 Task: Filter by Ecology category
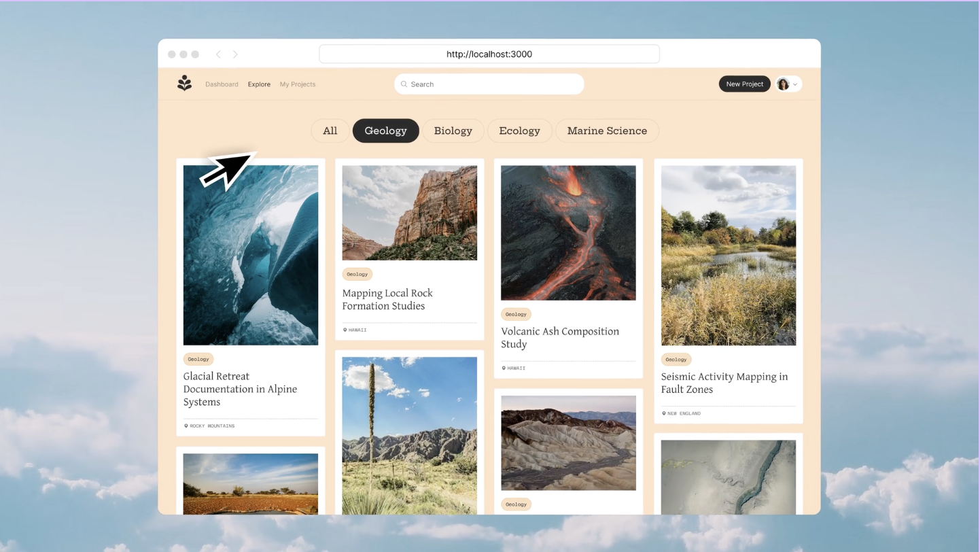coord(520,131)
